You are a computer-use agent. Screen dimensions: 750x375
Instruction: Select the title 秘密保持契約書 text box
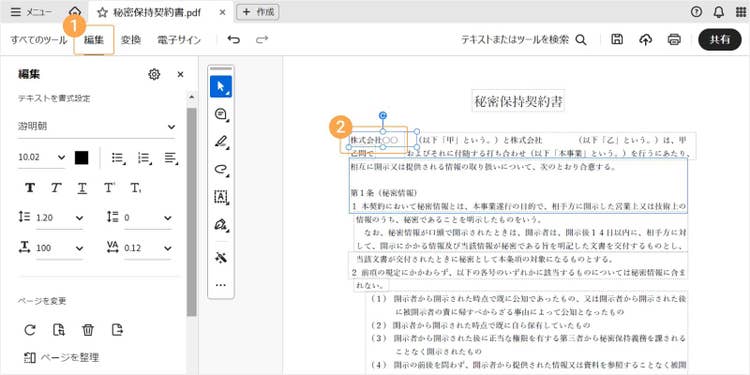(518, 101)
